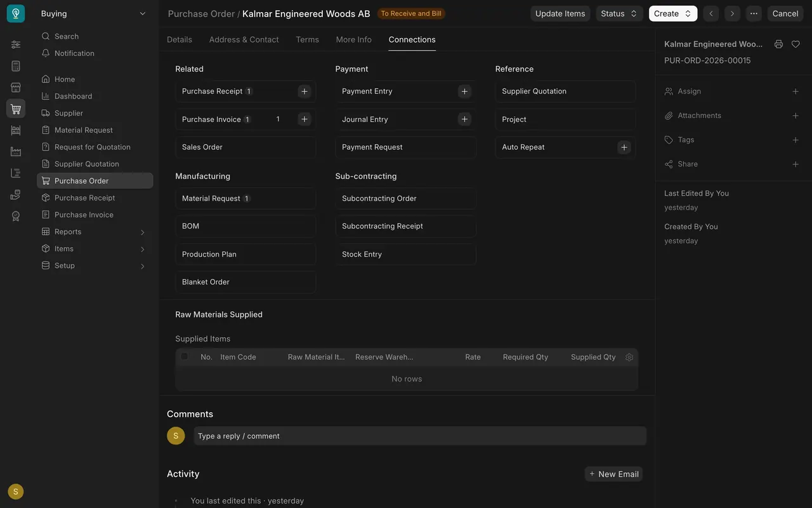Click the comment reply input field

420,436
